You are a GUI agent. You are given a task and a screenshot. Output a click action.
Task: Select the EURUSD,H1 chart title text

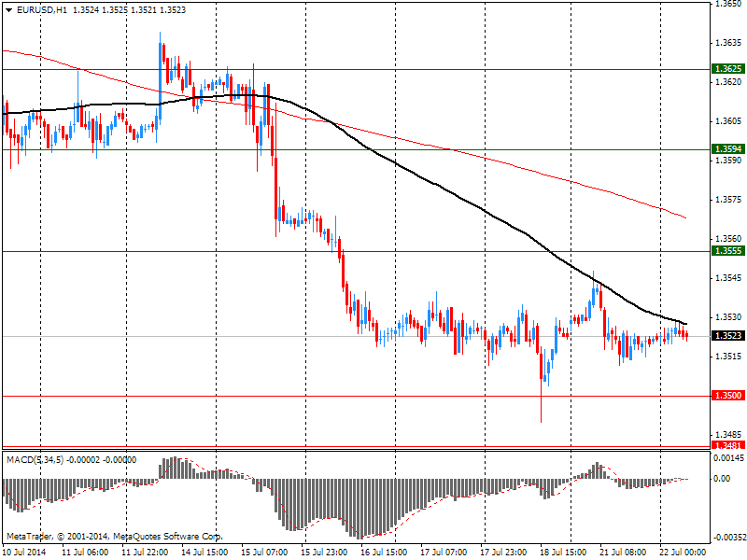41,10
